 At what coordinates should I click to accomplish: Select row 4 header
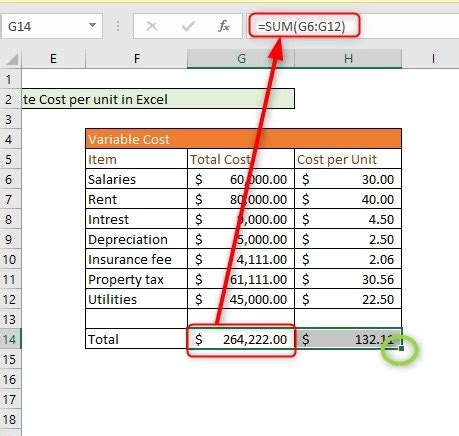click(10, 139)
